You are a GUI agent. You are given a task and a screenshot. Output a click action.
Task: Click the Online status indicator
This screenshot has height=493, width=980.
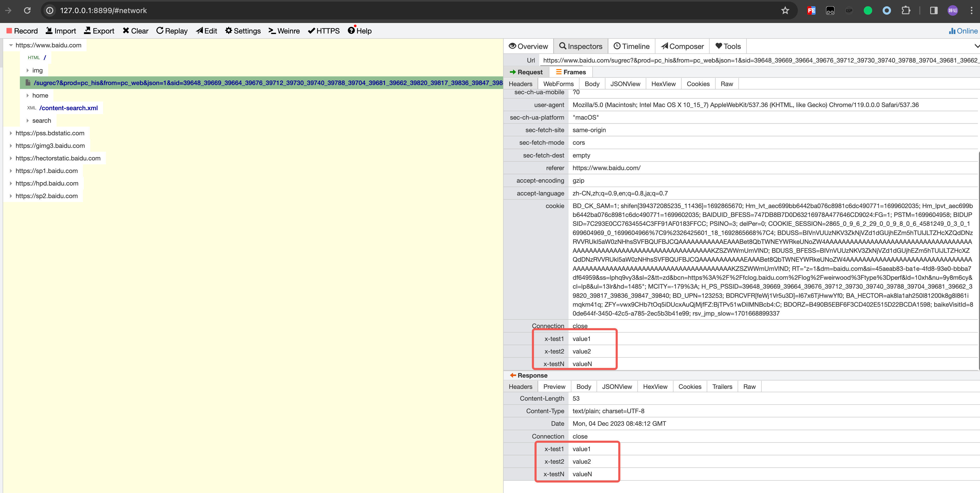[963, 31]
